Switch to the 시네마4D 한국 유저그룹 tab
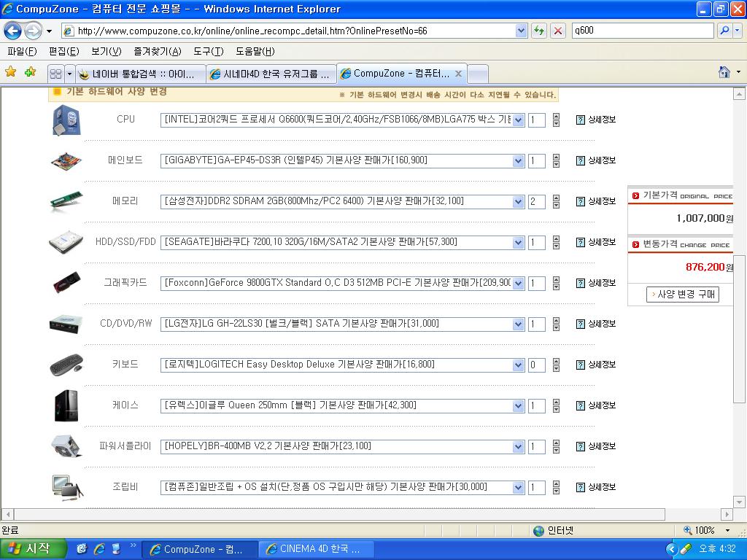Screen dimensions: 747x560 tap(271, 74)
